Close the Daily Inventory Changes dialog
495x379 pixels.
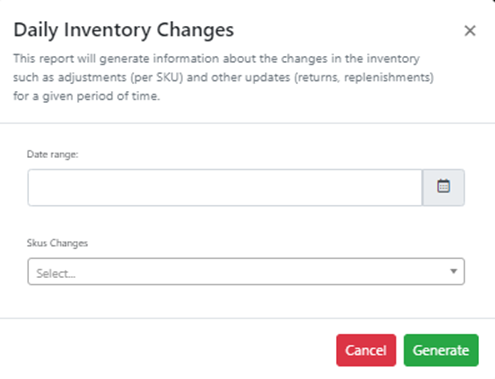[470, 31]
